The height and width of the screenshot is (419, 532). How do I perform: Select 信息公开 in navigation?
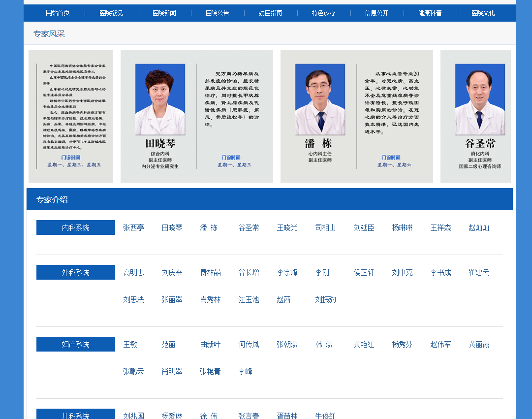(376, 13)
